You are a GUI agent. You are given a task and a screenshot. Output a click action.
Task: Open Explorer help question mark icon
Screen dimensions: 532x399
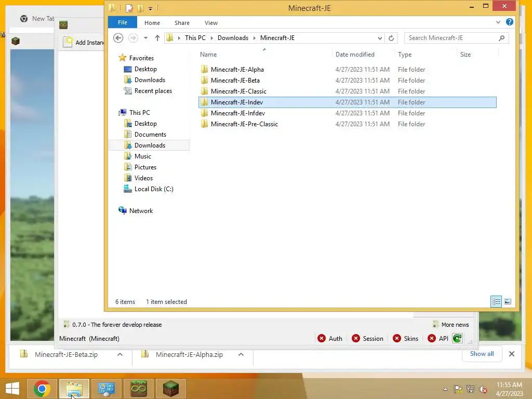[x=509, y=22]
